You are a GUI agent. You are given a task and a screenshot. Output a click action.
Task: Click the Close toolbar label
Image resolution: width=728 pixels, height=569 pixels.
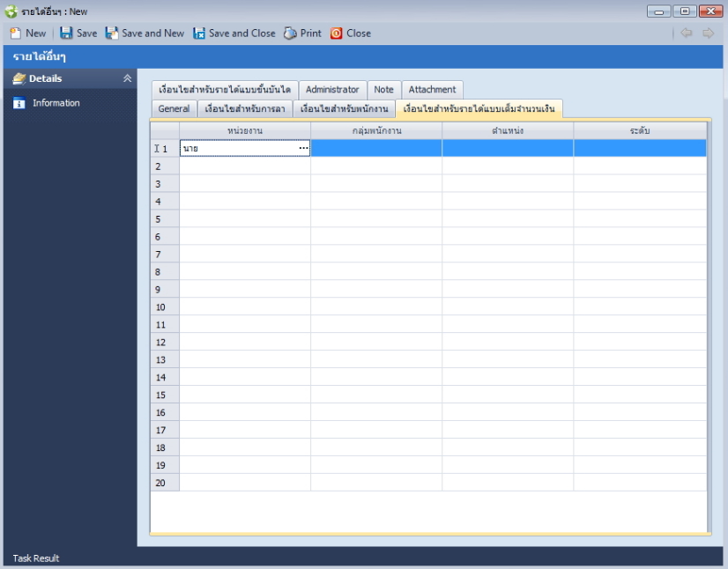pyautogui.click(x=359, y=33)
